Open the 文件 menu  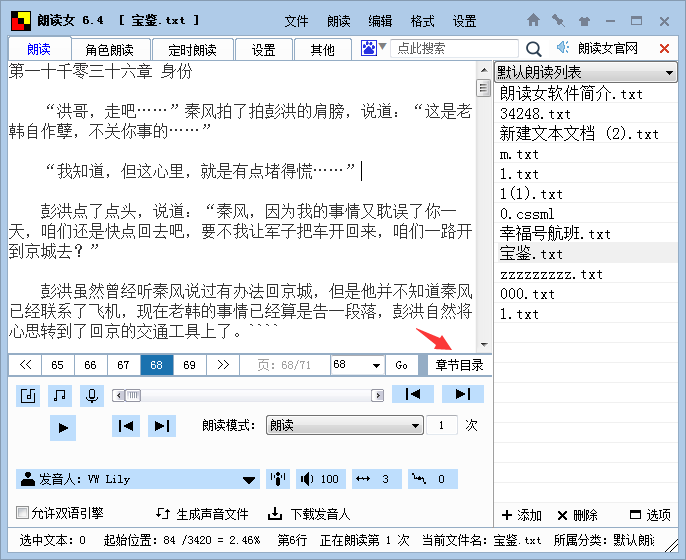tap(296, 21)
